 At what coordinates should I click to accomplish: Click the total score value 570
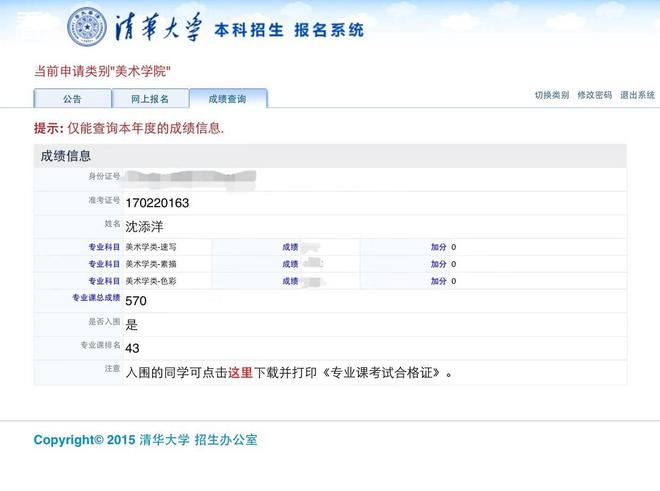136,300
